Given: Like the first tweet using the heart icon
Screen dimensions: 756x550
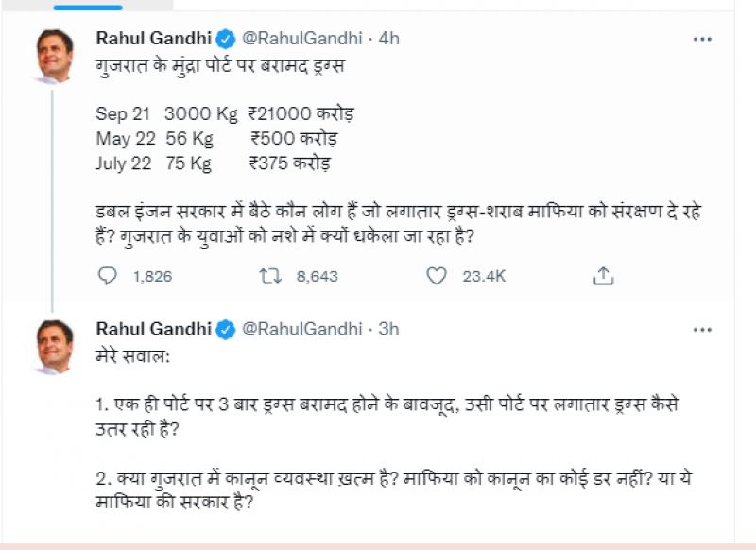Looking at the screenshot, I should tap(436, 276).
